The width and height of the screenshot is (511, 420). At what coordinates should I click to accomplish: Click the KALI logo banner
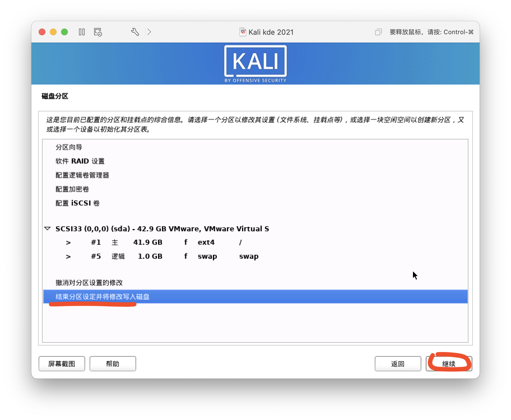click(256, 64)
